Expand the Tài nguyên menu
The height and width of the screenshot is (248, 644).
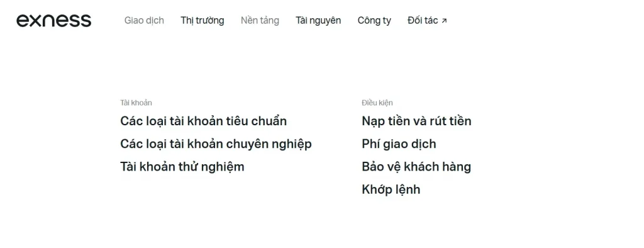[318, 20]
